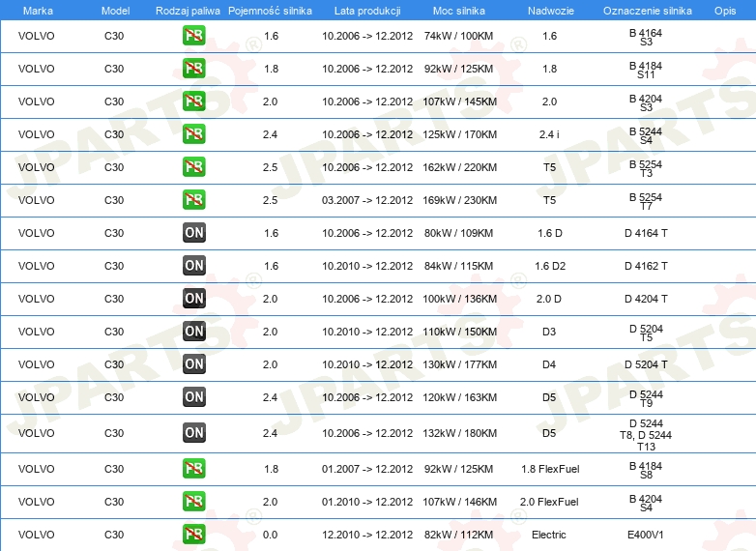Select the engine code E400V1
Screen dimensions: 756x551
645,535
